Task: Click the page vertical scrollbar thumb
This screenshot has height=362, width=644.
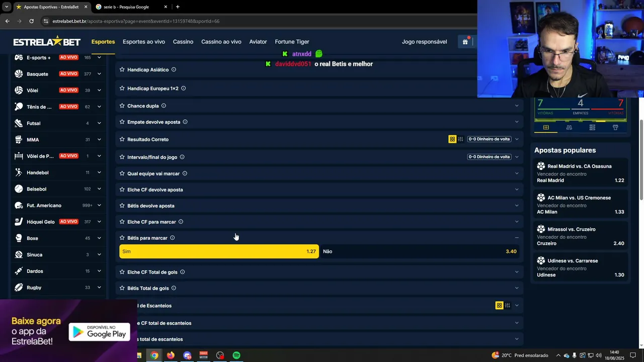Action: click(x=641, y=160)
